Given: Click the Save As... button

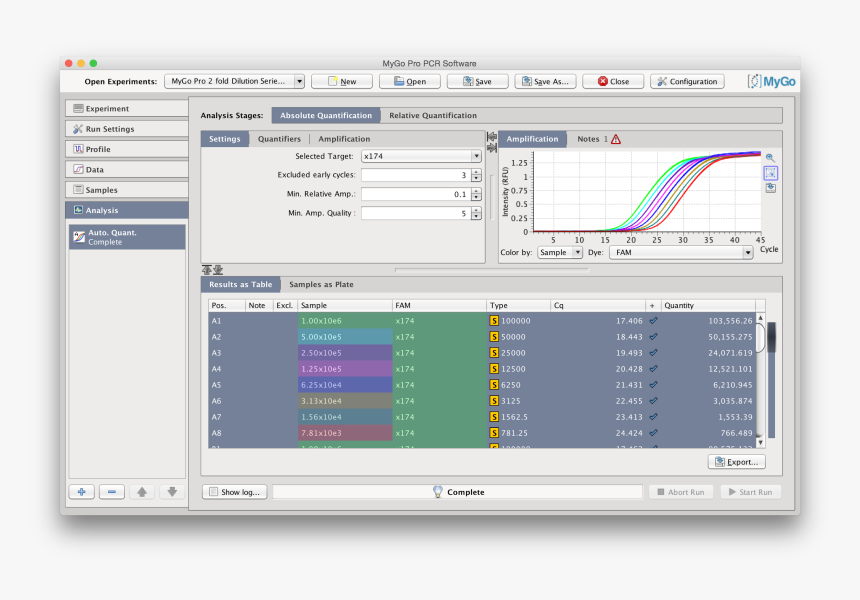Looking at the screenshot, I should [545, 81].
